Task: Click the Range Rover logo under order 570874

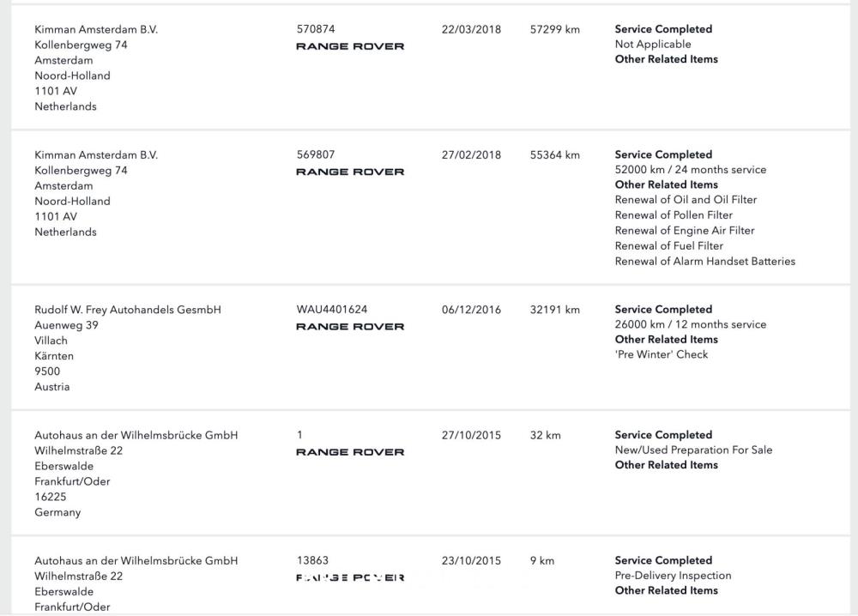Action: pyautogui.click(x=350, y=46)
